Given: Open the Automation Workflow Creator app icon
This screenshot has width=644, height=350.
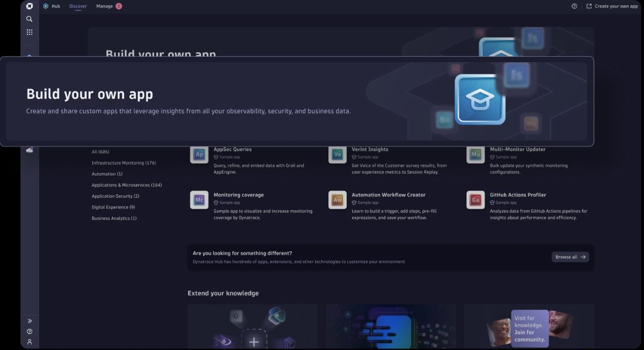Looking at the screenshot, I should [337, 199].
